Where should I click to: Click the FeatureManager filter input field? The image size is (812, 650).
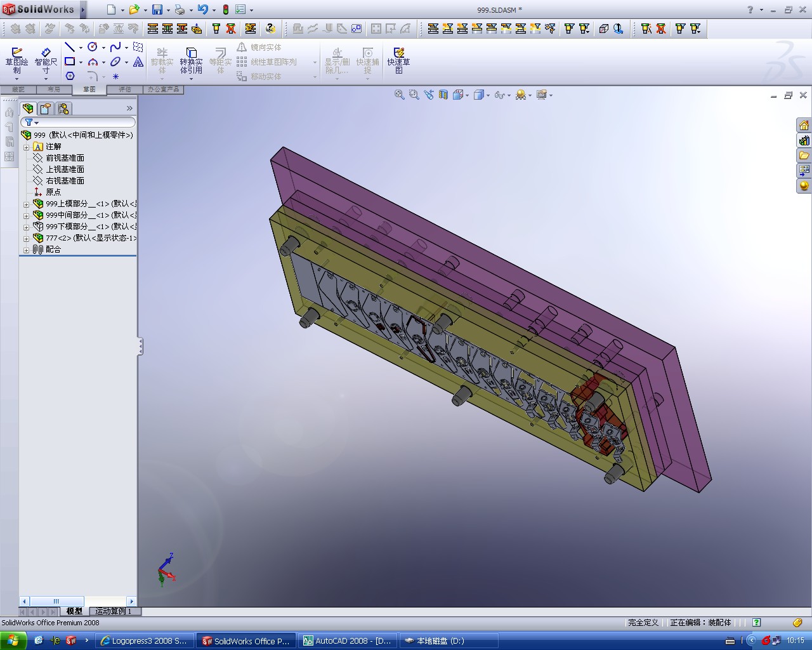pos(79,122)
